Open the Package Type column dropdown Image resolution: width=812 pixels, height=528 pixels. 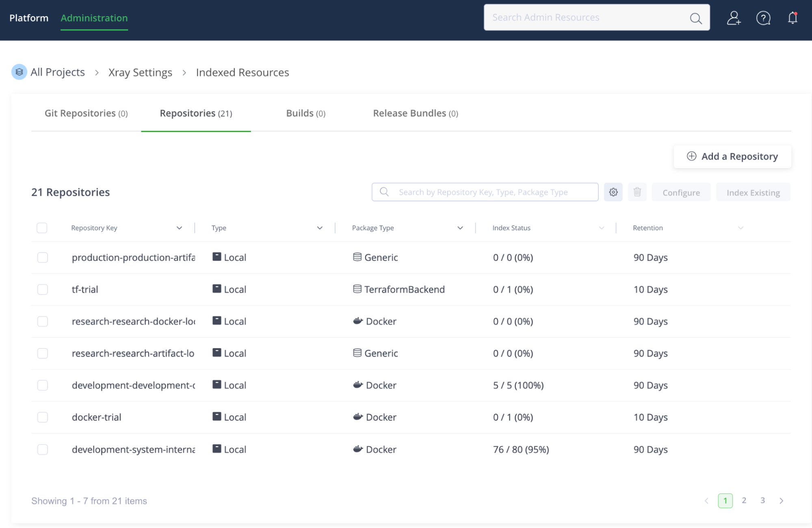pos(460,228)
